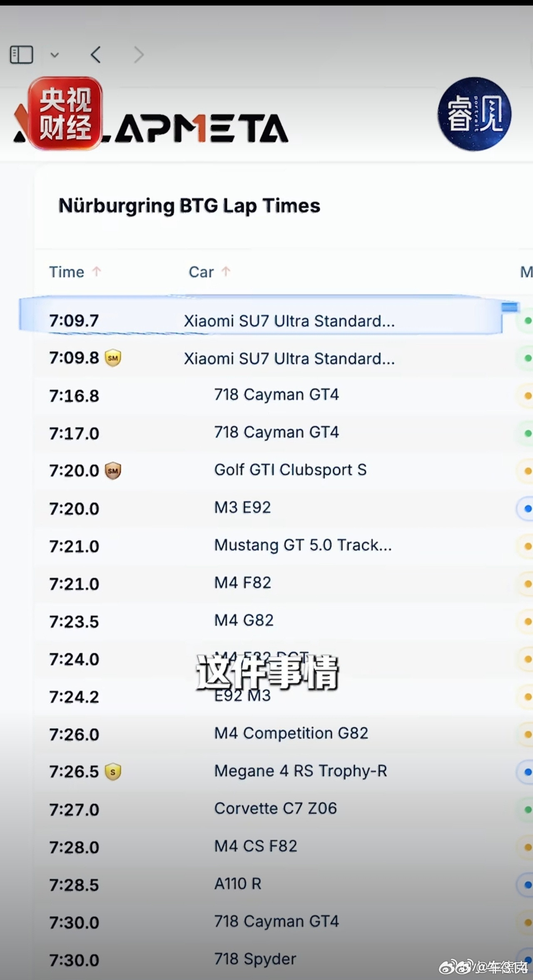Open the Mustang GT 5.0 Track entry
Viewport: 533px width, 980px height.
(x=303, y=545)
